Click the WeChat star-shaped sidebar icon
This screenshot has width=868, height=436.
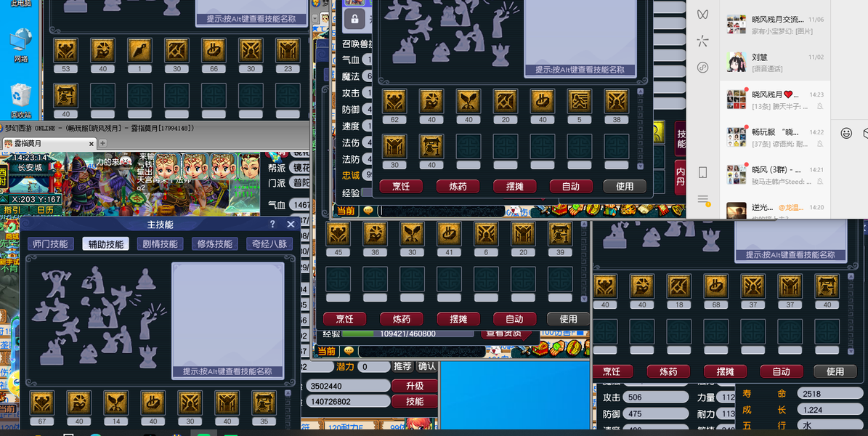pyautogui.click(x=702, y=41)
